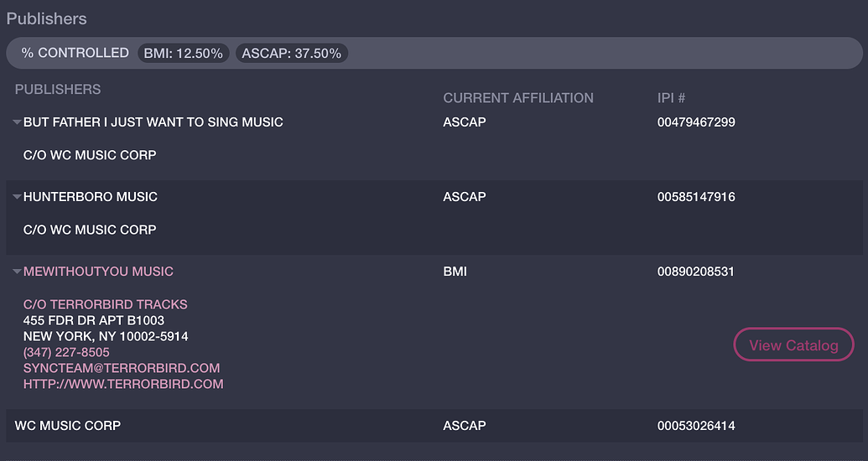Select the WC MUSIC CORP publisher row

pyautogui.click(x=68, y=426)
